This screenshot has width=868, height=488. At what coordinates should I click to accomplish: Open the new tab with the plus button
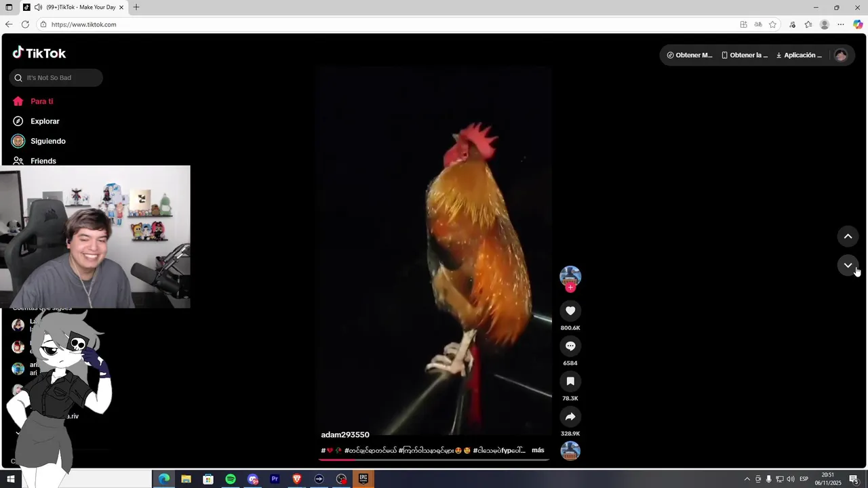(x=136, y=7)
